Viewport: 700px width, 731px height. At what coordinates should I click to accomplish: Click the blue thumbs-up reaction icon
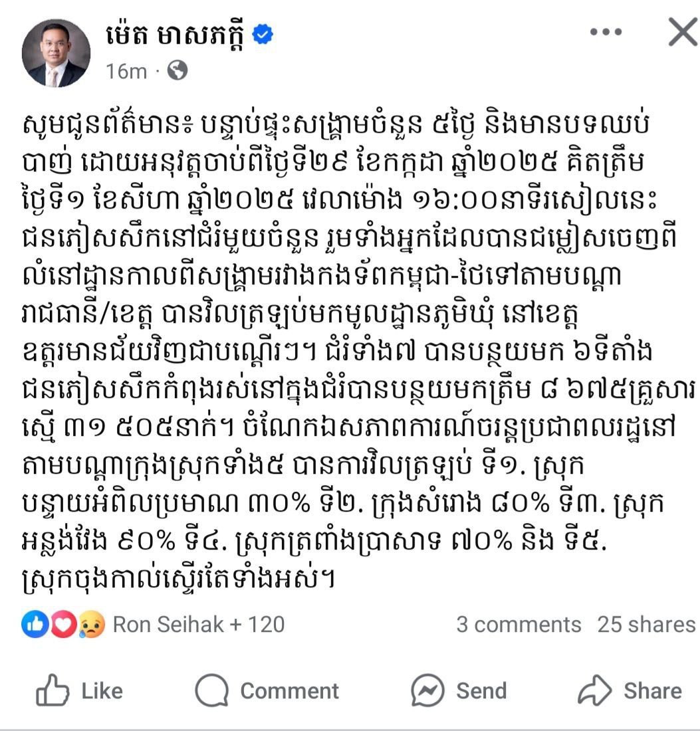tap(34, 624)
